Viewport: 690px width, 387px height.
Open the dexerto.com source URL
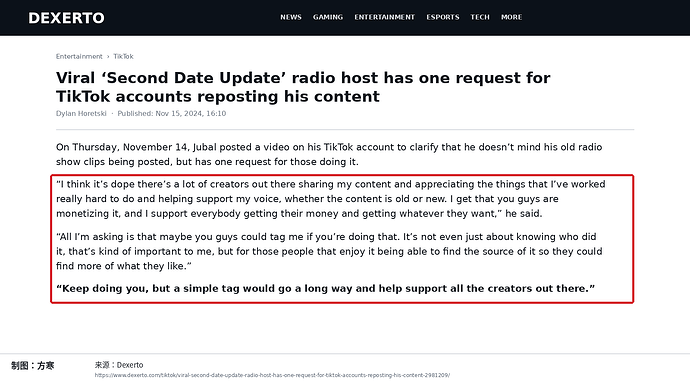272,376
